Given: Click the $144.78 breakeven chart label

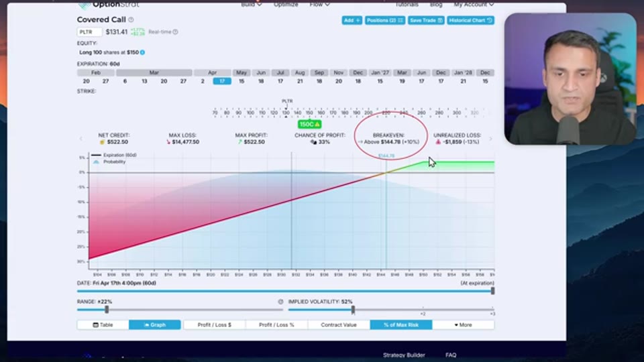Looking at the screenshot, I should click(386, 156).
